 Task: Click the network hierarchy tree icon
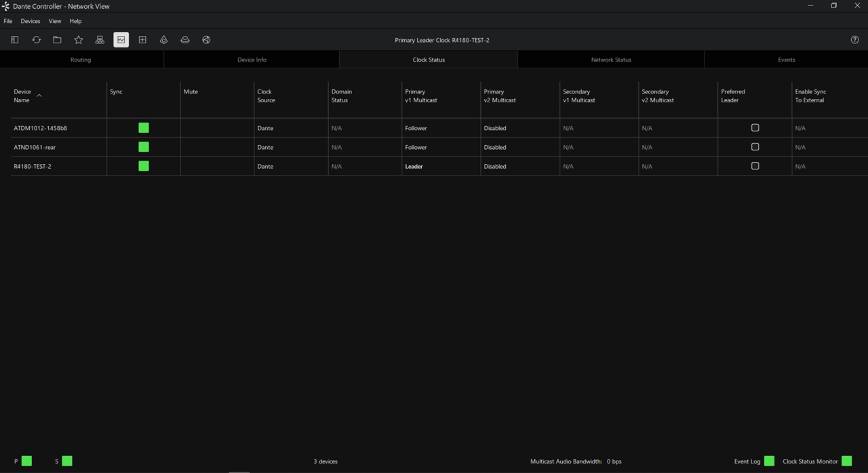pos(100,40)
